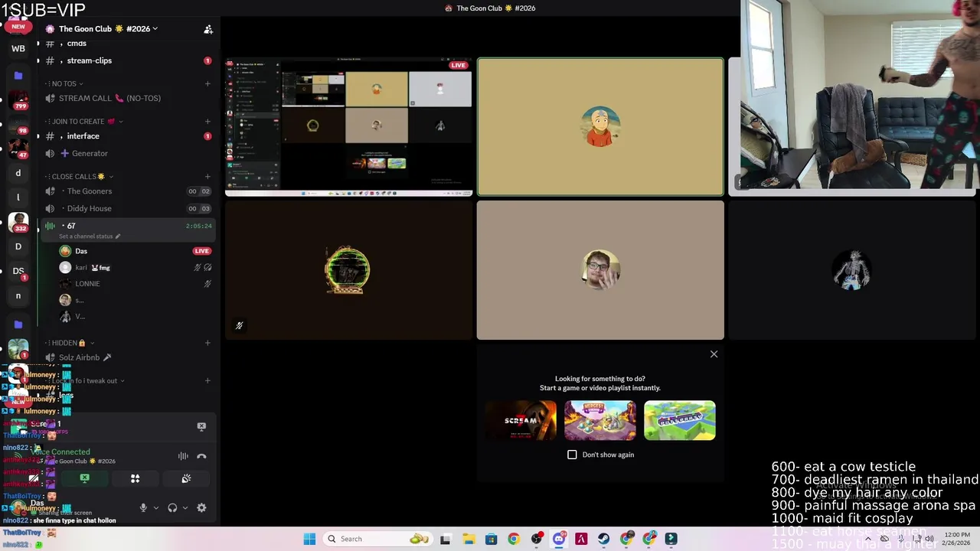This screenshot has height=551, width=980.
Task: Open the live screen share stream tile
Action: (x=349, y=127)
